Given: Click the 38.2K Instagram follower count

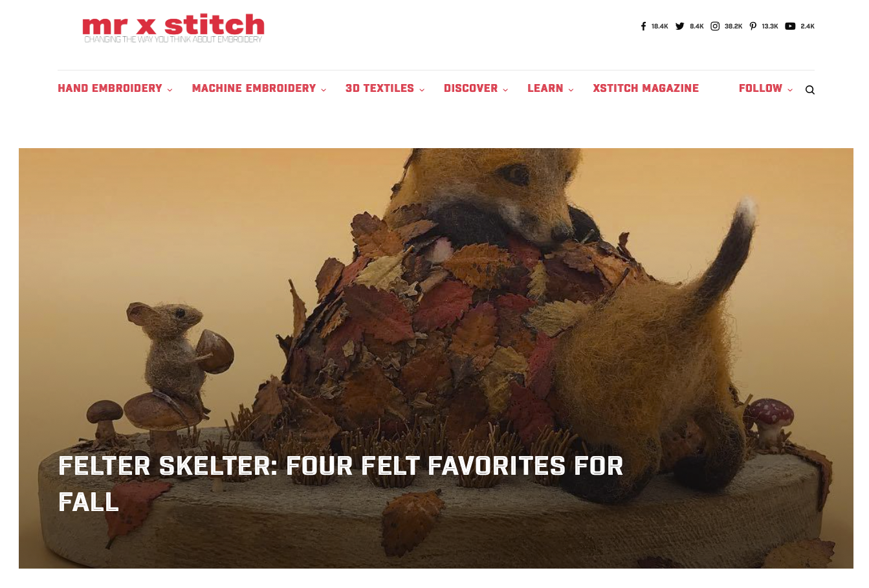Looking at the screenshot, I should tap(733, 27).
